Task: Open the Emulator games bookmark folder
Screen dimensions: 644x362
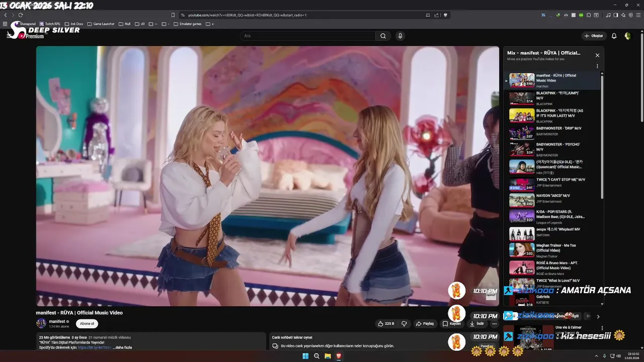Action: (x=188, y=24)
